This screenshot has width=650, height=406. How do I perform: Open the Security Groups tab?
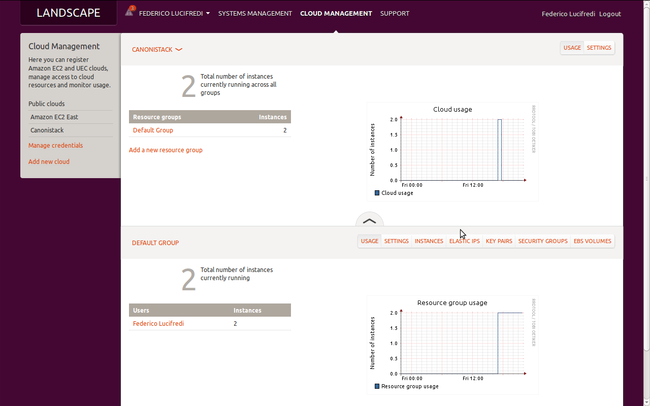[x=543, y=241]
